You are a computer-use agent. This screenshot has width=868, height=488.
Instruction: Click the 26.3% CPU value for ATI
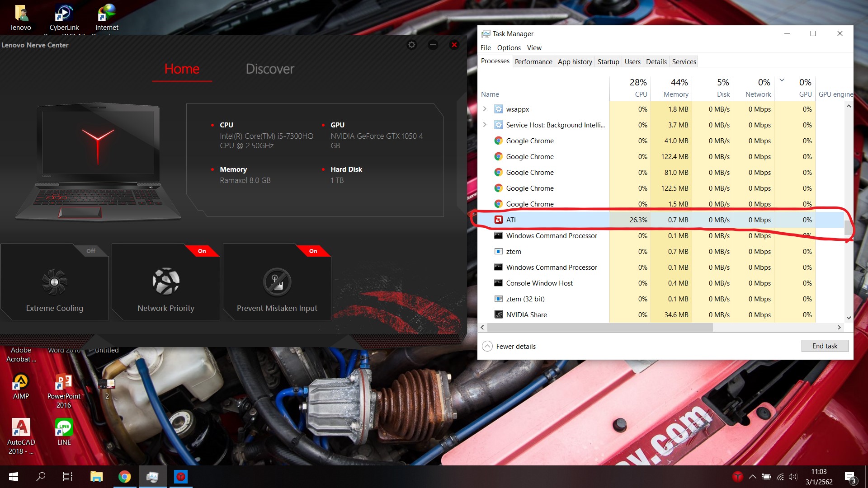[x=638, y=220]
